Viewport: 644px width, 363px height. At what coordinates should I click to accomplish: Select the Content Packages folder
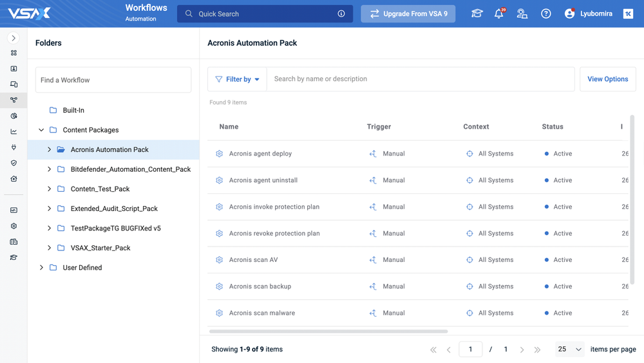coord(90,130)
